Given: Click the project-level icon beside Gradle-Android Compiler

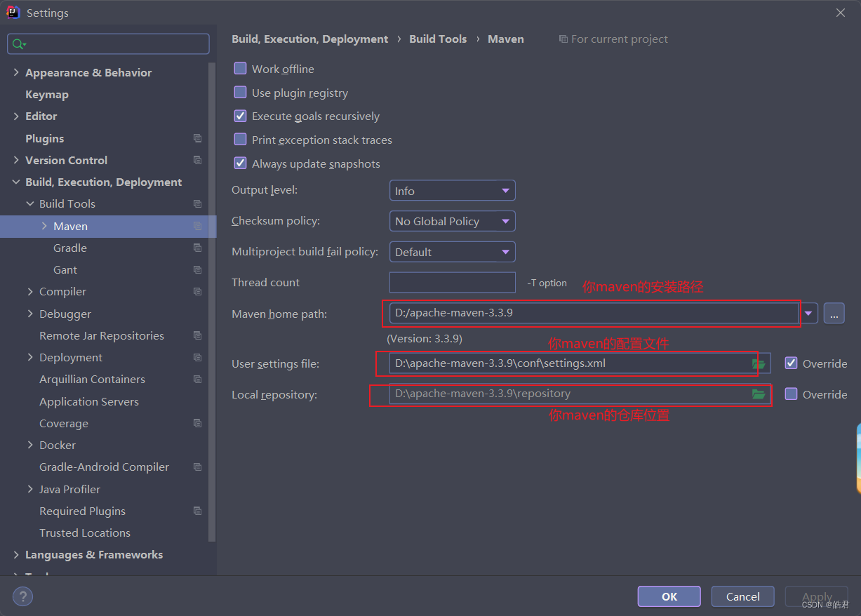Looking at the screenshot, I should pyautogui.click(x=197, y=467).
